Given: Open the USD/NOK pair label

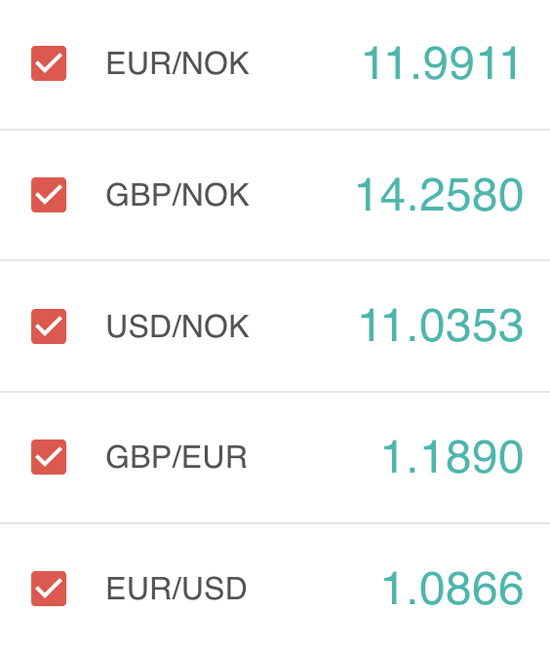Looking at the screenshot, I should (177, 326).
